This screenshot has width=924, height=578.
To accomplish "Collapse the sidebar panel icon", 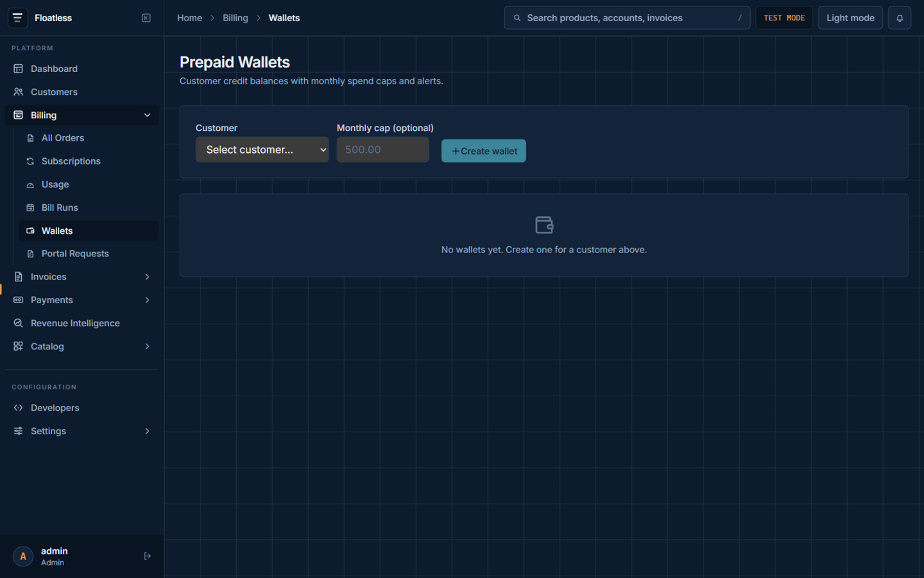I will click(146, 18).
